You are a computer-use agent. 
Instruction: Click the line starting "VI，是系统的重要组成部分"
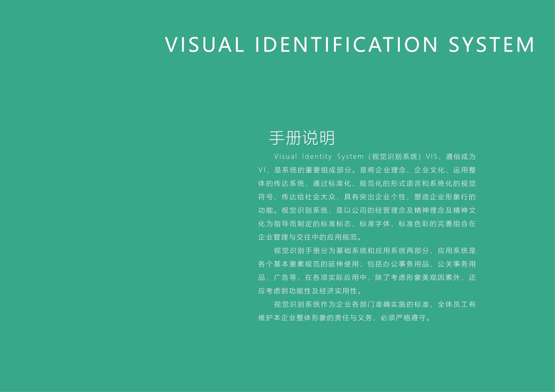[367, 170]
